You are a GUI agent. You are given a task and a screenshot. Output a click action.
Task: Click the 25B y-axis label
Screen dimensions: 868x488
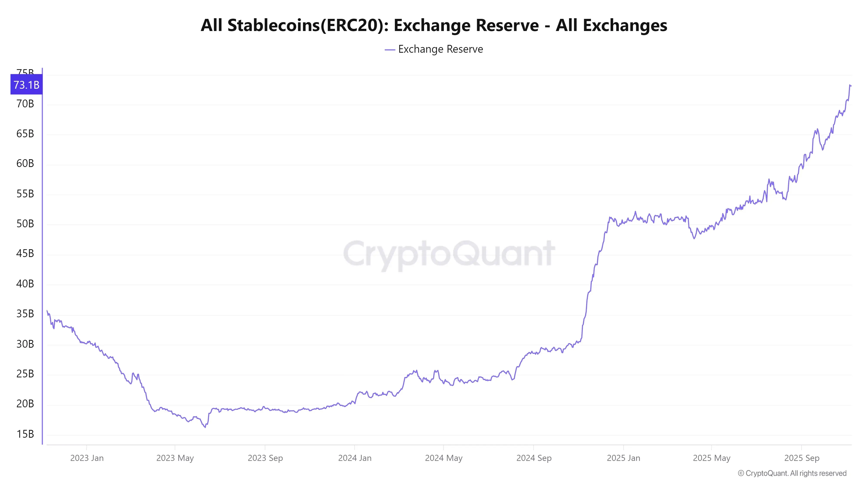25,374
